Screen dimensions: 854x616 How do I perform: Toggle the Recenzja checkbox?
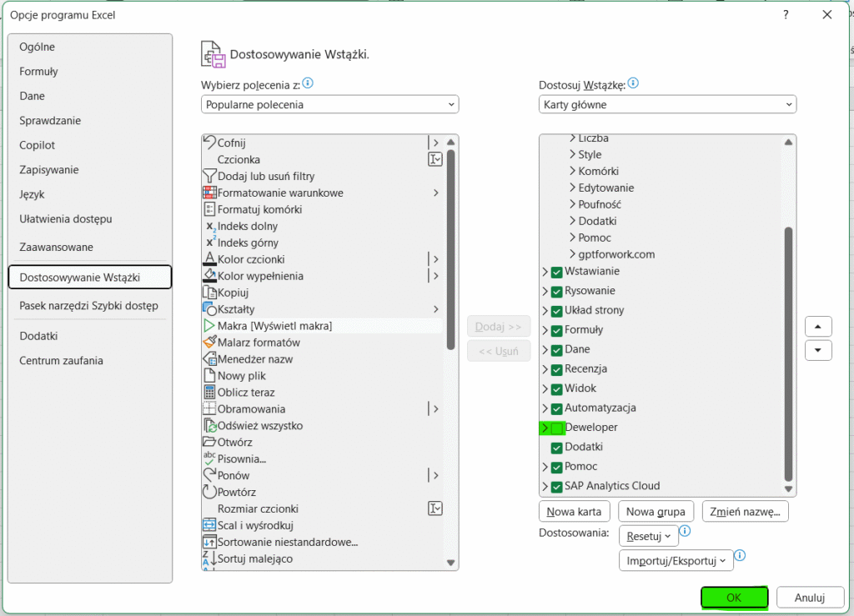[556, 370]
